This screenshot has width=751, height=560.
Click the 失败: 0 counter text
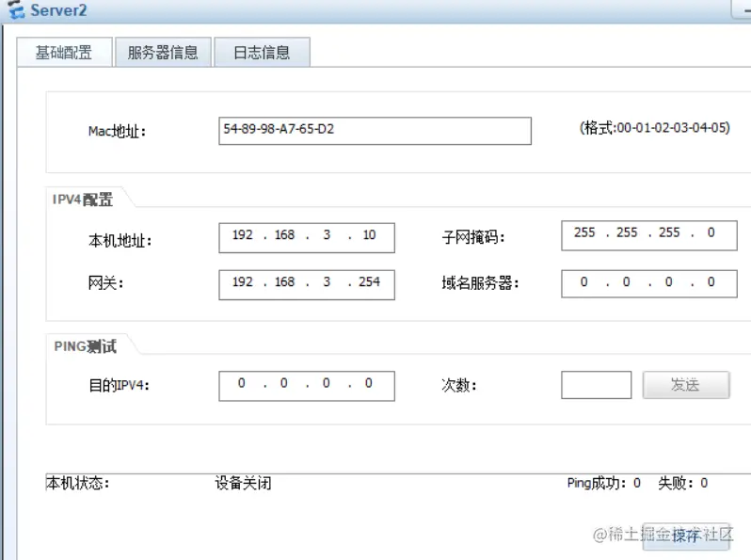pos(682,483)
